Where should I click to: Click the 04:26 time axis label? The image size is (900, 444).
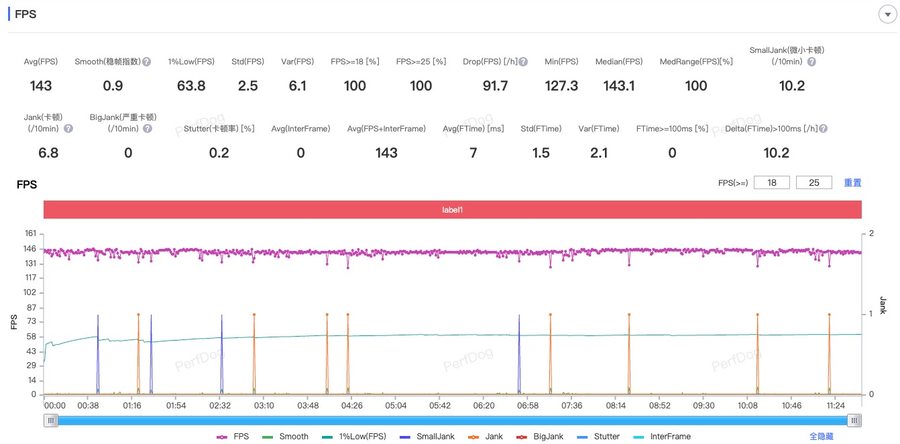pos(352,406)
